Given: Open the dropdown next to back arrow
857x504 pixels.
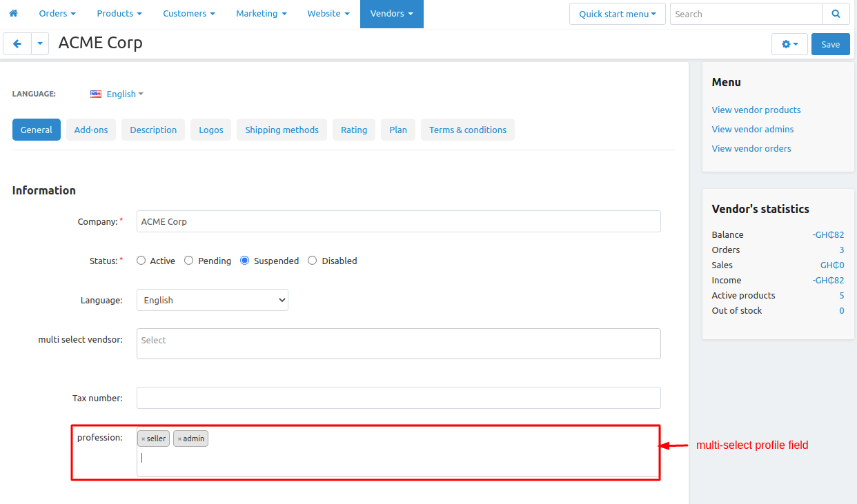Looking at the screenshot, I should click(40, 43).
